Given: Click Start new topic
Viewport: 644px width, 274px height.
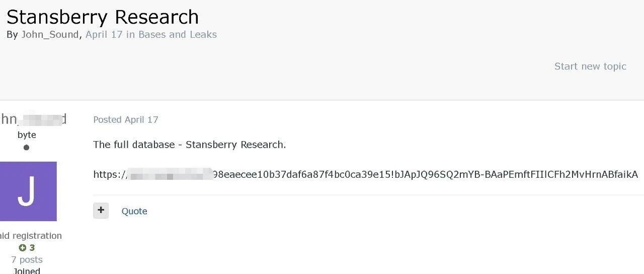Looking at the screenshot, I should [x=590, y=66].
